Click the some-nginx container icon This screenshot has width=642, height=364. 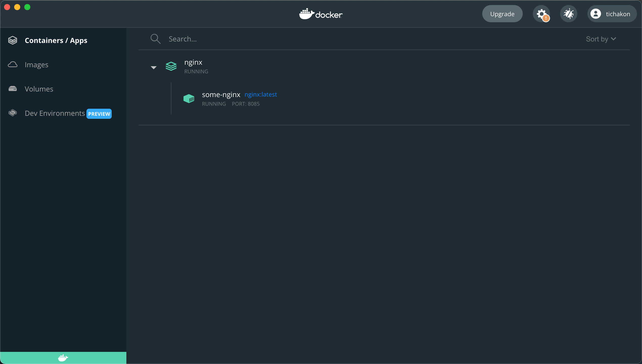point(189,99)
